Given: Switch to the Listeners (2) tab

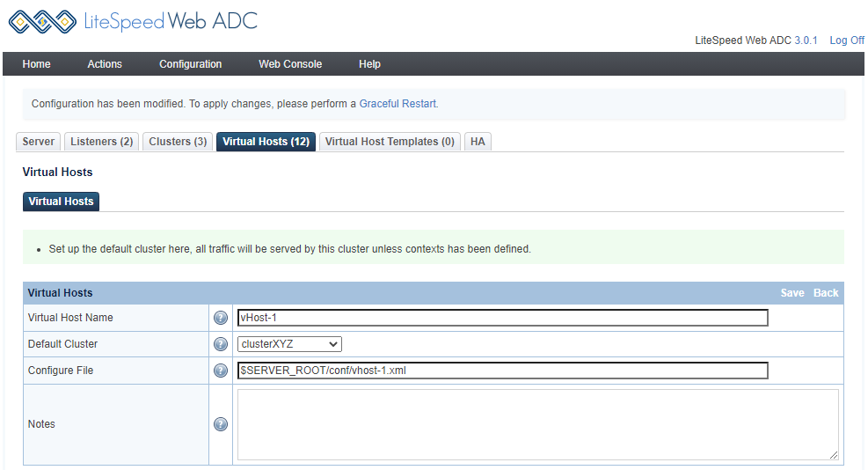Looking at the screenshot, I should 102,142.
